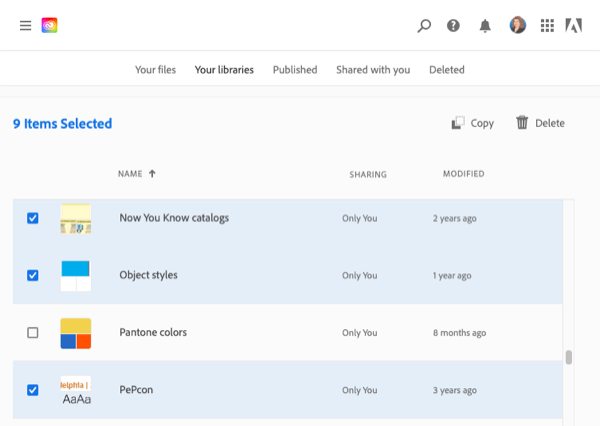Click the library list scrollbar thumb
The width and height of the screenshot is (600, 426).
(x=569, y=357)
